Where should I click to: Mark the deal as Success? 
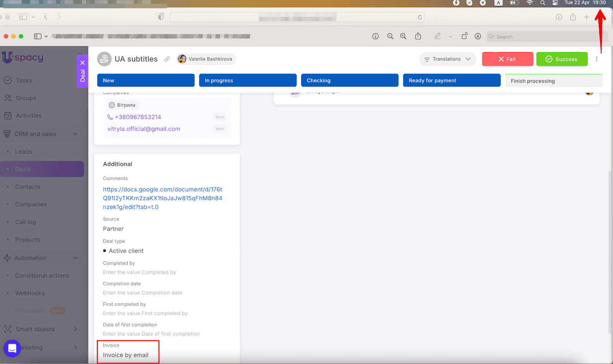[x=562, y=59]
